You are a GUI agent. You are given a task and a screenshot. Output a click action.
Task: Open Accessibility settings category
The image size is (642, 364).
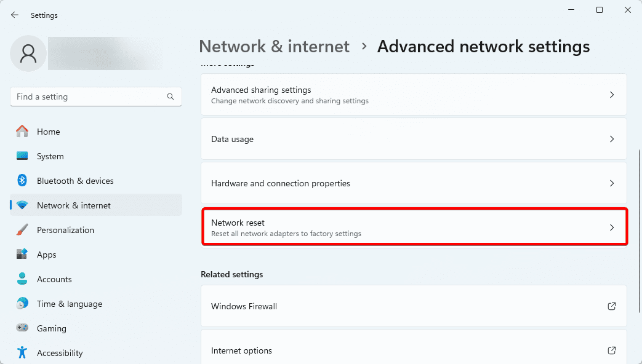96,352
